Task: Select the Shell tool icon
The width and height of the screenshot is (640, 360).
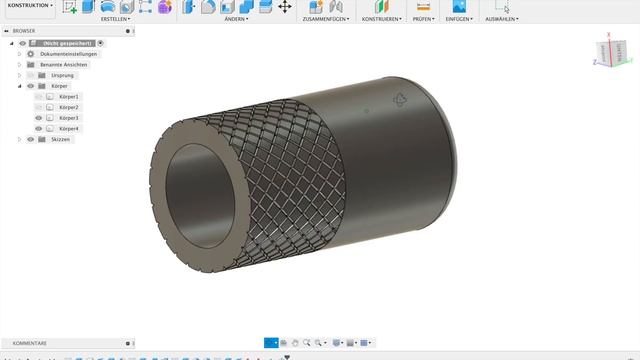Action: [x=227, y=7]
